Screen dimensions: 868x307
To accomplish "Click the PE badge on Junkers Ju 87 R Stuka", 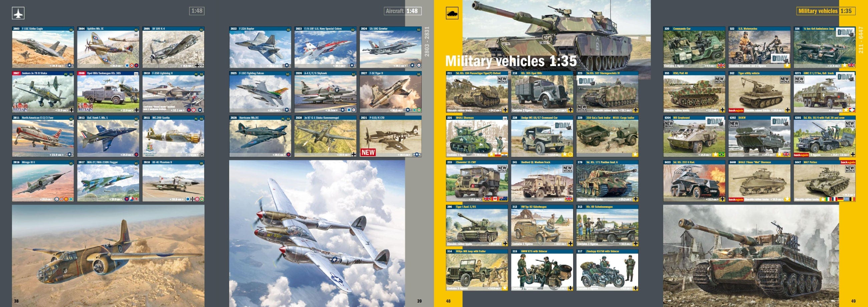I will click(x=66, y=75).
